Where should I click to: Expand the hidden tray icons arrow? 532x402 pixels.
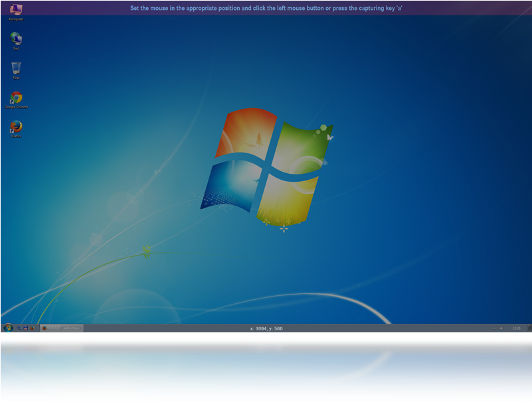494,328
